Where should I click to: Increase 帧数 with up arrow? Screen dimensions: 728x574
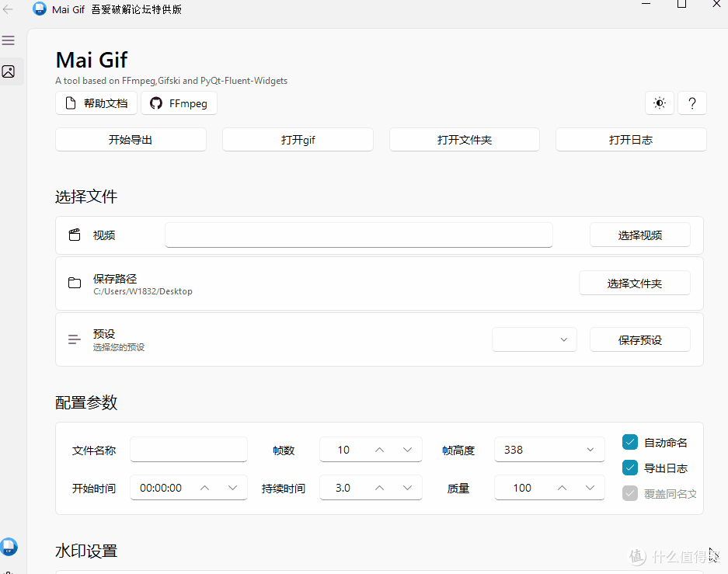[x=379, y=450]
